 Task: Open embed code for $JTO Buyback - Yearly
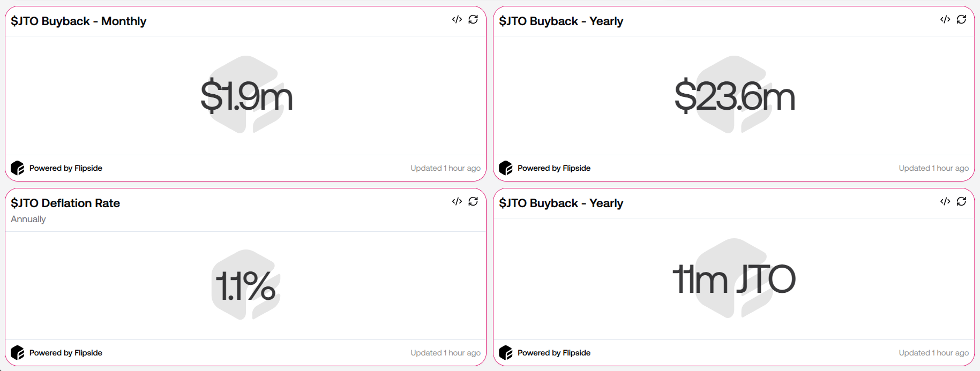(x=944, y=19)
